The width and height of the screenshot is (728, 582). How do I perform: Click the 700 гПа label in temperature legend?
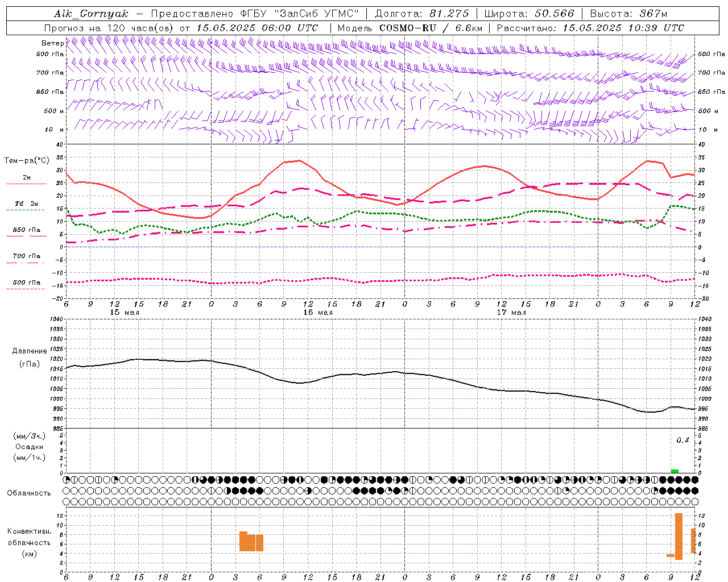click(x=27, y=256)
